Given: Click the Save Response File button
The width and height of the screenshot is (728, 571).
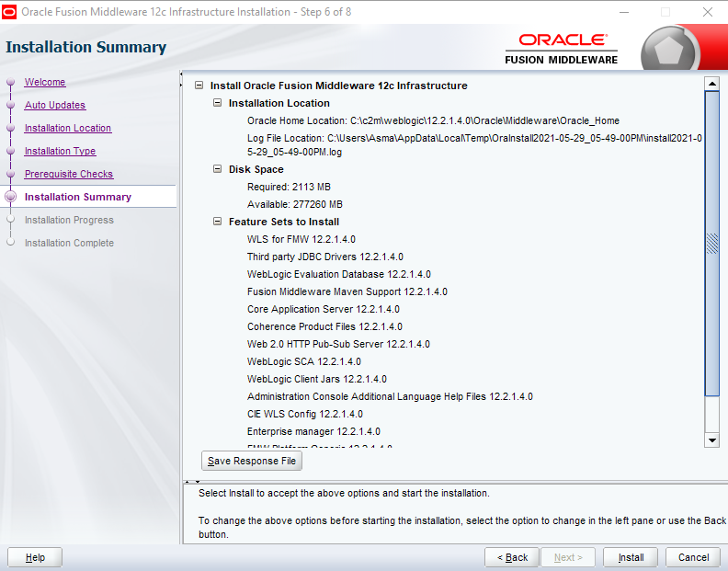Looking at the screenshot, I should point(252,461).
